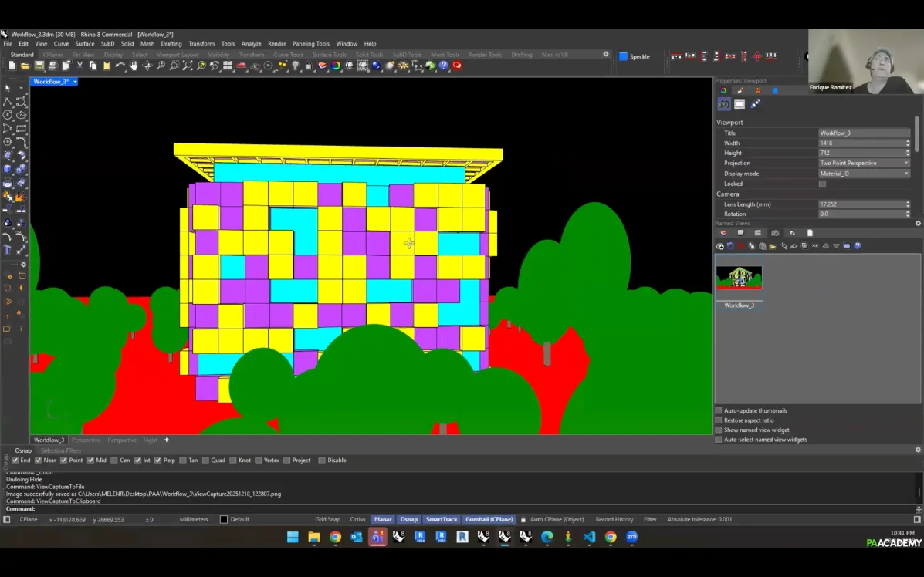Click the Help question mark toolbar icon
Image resolution: width=924 pixels, height=577 pixels.
point(443,66)
